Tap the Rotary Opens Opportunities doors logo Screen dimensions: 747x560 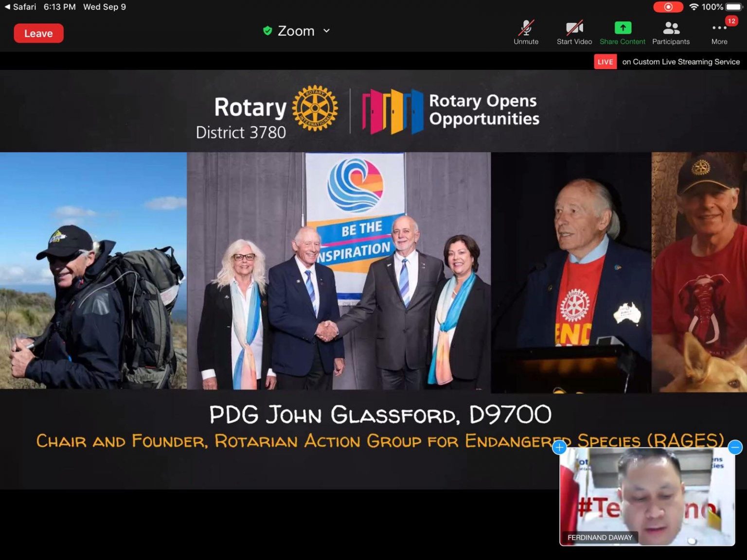tap(392, 111)
